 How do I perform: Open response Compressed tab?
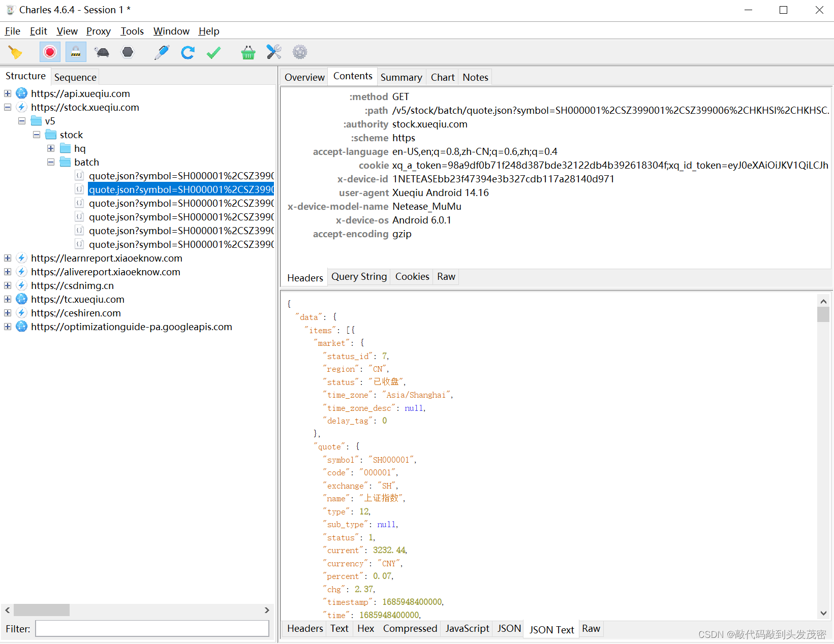[410, 629]
